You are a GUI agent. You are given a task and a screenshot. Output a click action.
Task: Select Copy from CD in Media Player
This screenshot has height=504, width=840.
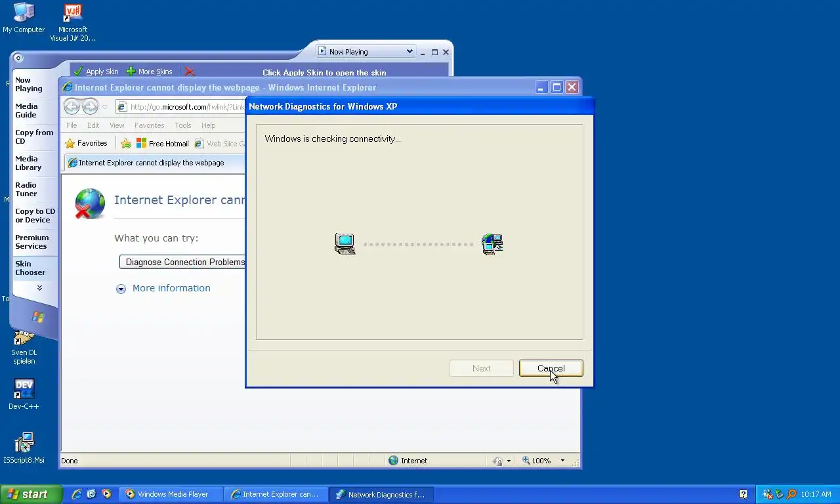(34, 136)
